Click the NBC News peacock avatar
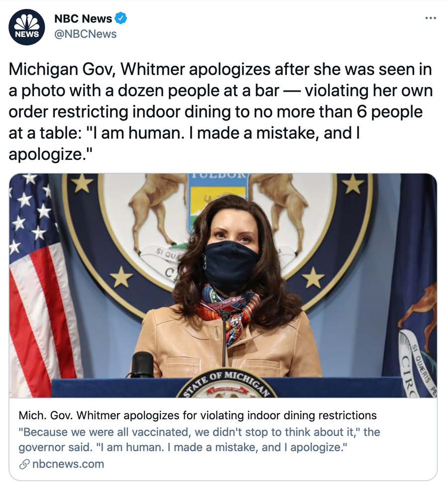The image size is (448, 490). pyautogui.click(x=26, y=27)
